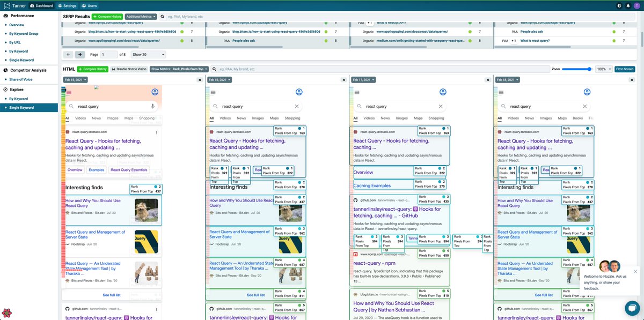Clear the search box in Feb 16 preview
The image size is (644, 320).
(297, 106)
